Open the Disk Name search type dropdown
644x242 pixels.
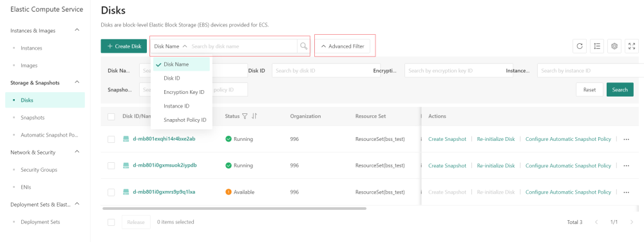pos(171,46)
